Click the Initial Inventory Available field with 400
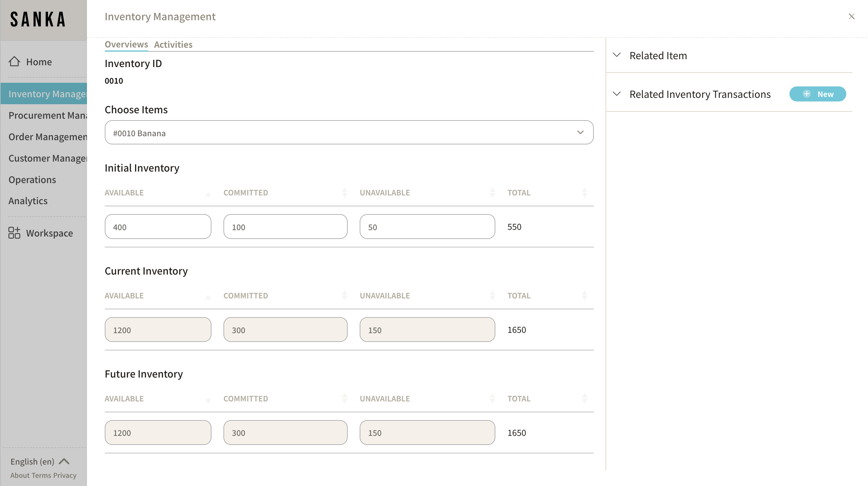868x486 pixels. (158, 227)
